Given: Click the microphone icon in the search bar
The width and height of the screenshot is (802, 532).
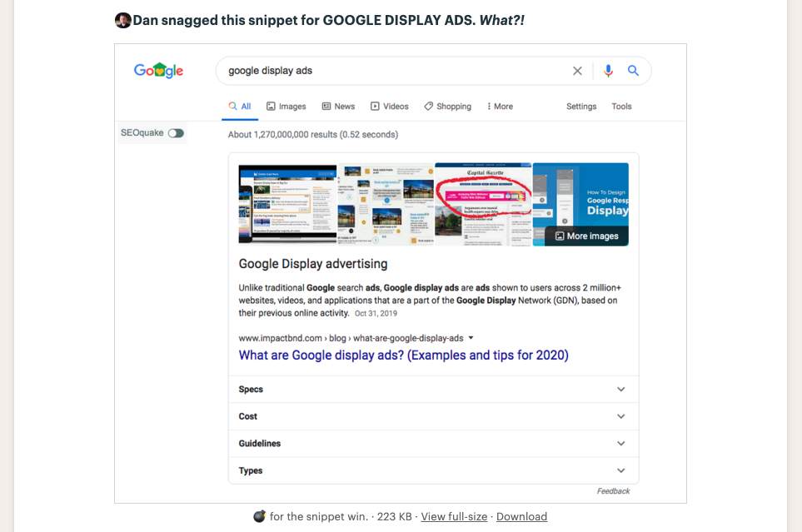Looking at the screenshot, I should pos(608,71).
